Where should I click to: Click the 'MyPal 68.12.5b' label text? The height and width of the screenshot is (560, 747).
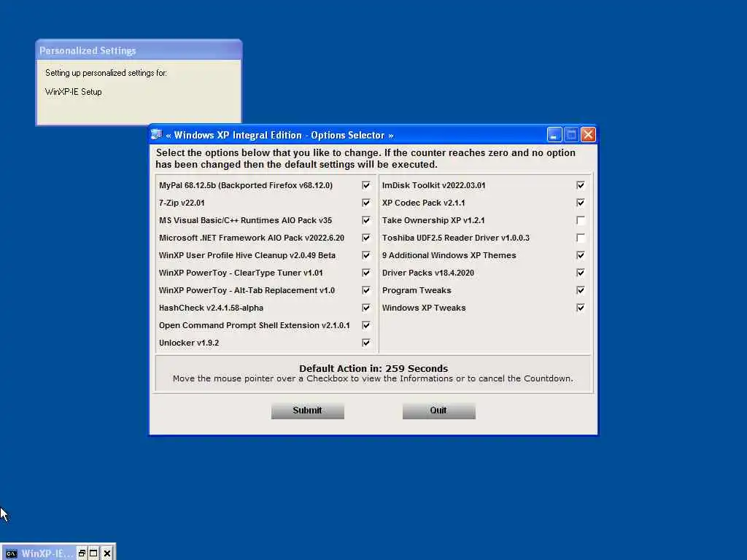[x=246, y=185]
